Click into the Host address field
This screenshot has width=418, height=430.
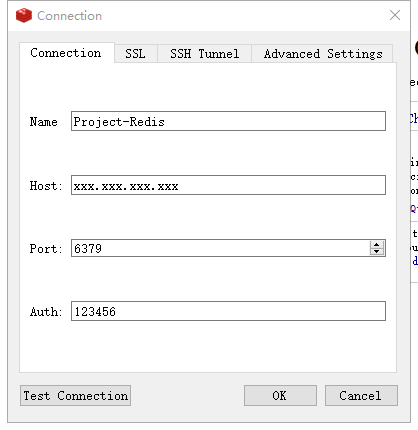(228, 185)
